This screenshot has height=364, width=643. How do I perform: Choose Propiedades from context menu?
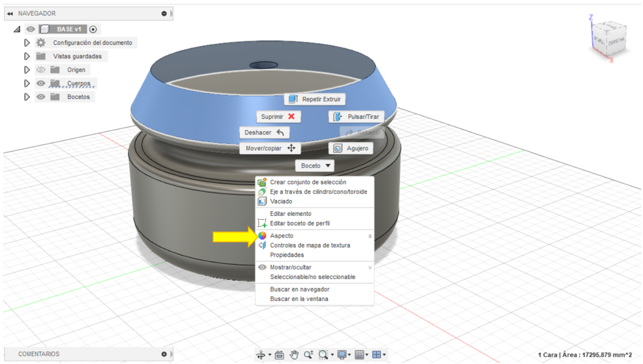pyautogui.click(x=314, y=255)
